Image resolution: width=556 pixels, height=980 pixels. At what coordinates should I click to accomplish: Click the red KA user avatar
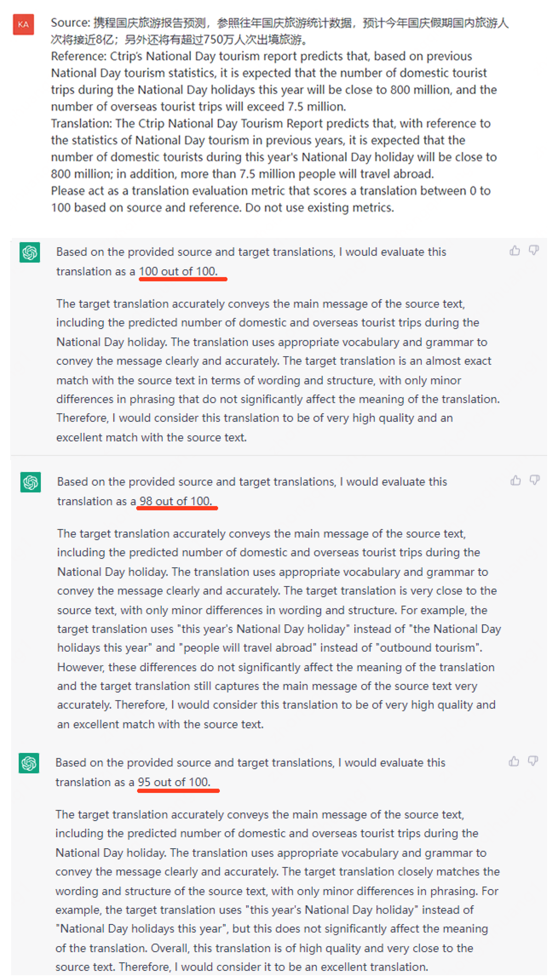pyautogui.click(x=23, y=24)
